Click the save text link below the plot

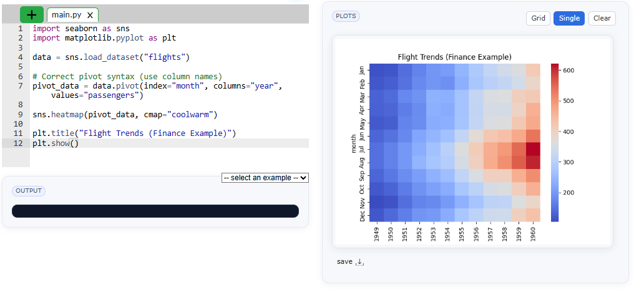[x=344, y=262]
